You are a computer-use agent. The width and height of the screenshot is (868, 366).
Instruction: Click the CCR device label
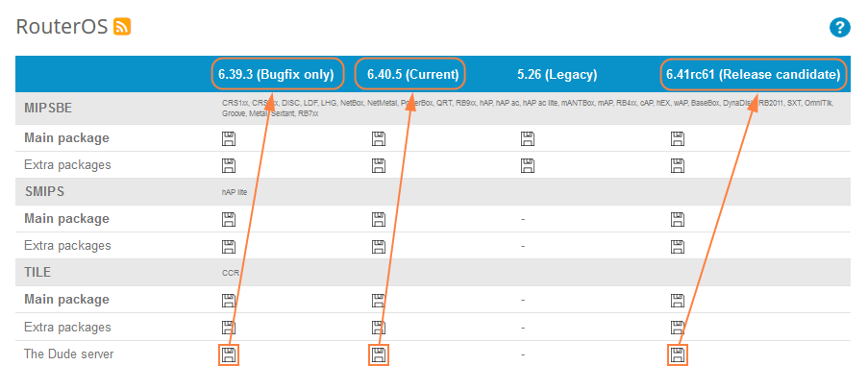coord(231,273)
